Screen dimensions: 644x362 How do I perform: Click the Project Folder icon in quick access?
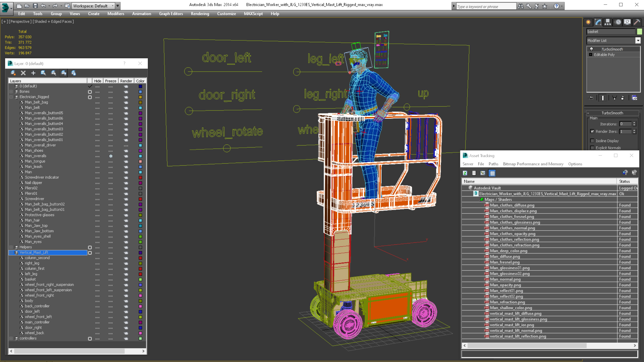(67, 6)
